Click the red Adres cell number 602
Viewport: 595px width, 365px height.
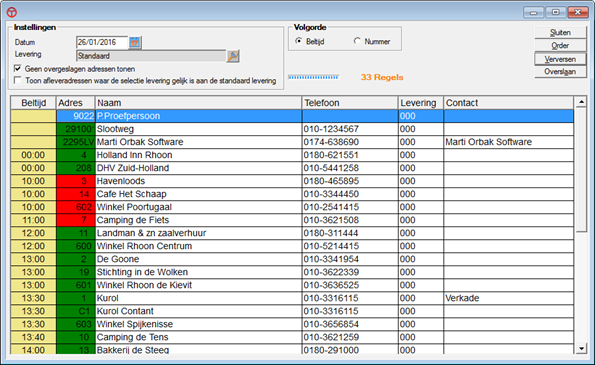click(x=75, y=207)
